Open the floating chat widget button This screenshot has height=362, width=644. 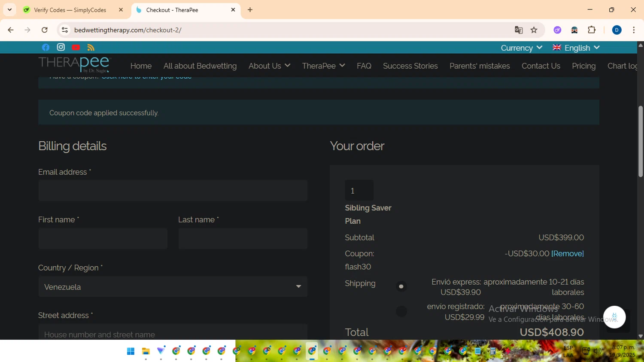pos(614,317)
